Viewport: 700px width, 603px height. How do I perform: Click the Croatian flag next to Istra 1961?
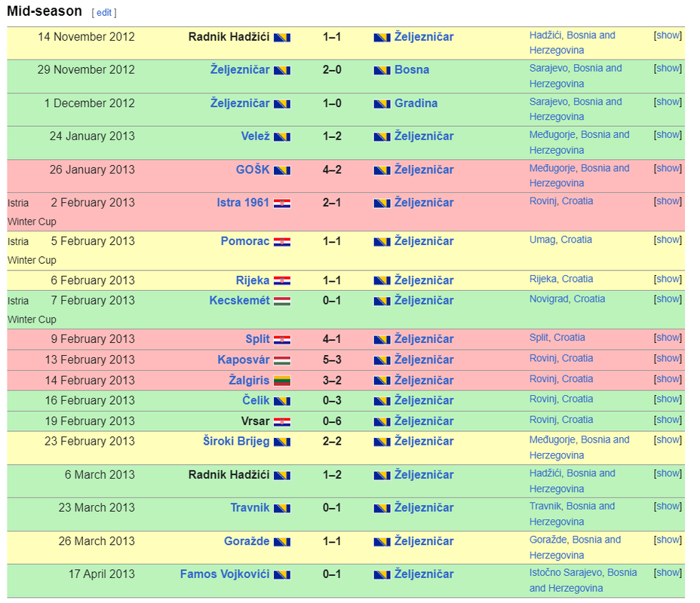pos(281,204)
